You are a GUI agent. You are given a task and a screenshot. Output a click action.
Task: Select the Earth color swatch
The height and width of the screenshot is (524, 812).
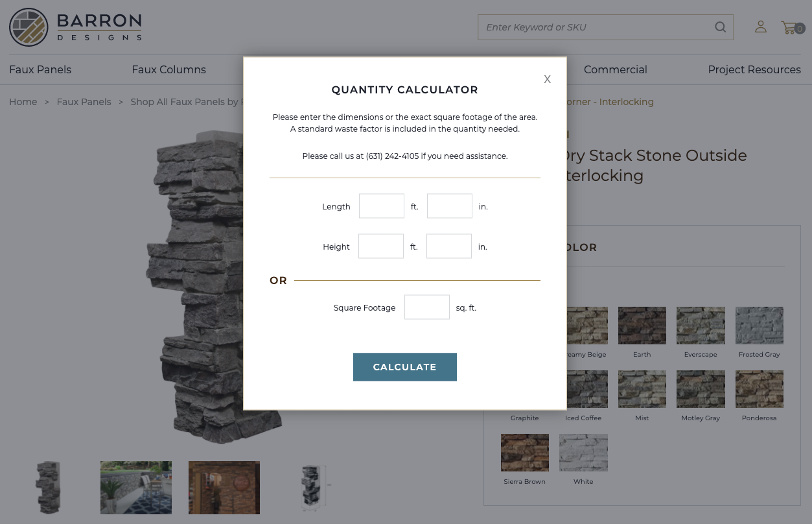tap(642, 326)
